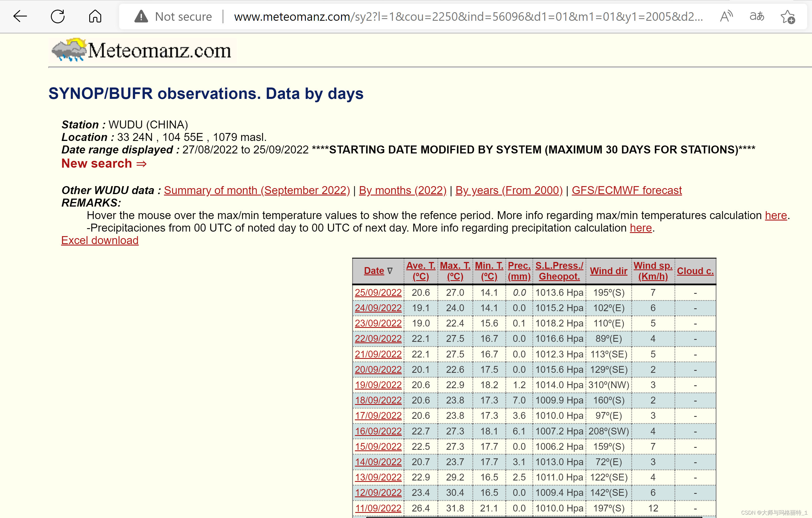Viewport: 812px width, 518px height.
Task: Click the meteomanz.com URL in address bar
Action: tap(468, 16)
